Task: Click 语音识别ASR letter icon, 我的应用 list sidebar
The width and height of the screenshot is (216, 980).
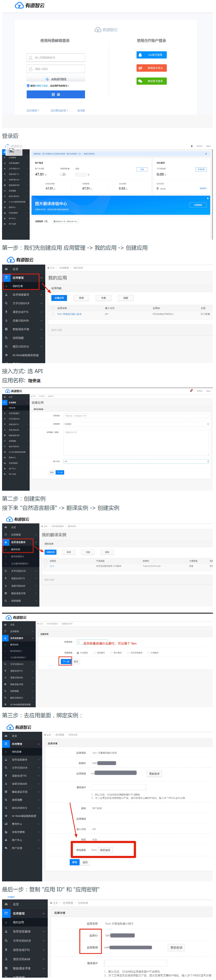Action: coord(6,320)
